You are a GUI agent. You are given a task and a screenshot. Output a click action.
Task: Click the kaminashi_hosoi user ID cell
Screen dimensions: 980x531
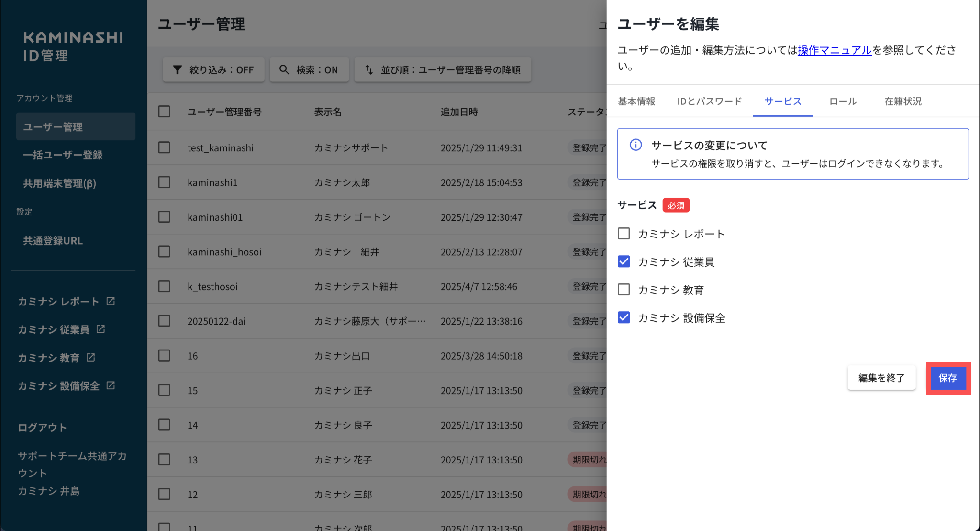click(224, 251)
